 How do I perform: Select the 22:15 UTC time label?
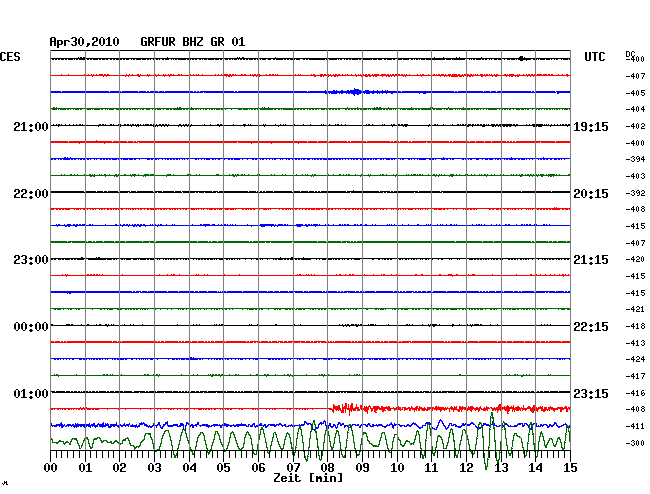(x=591, y=327)
